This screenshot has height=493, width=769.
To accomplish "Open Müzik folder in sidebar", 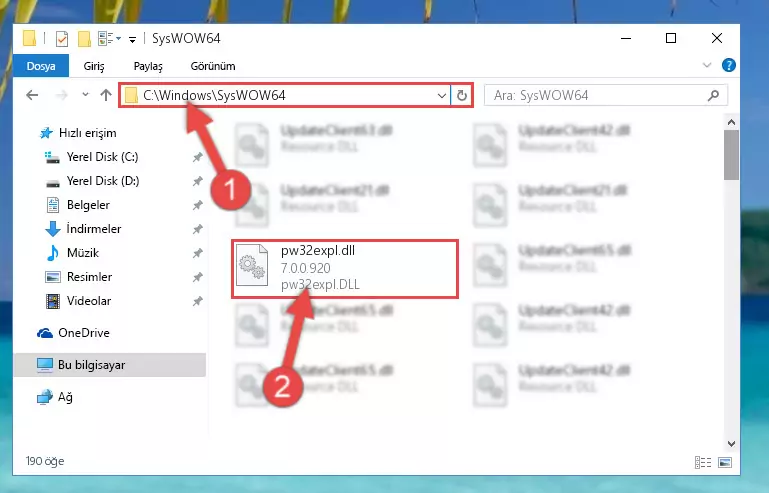I will [x=72, y=253].
